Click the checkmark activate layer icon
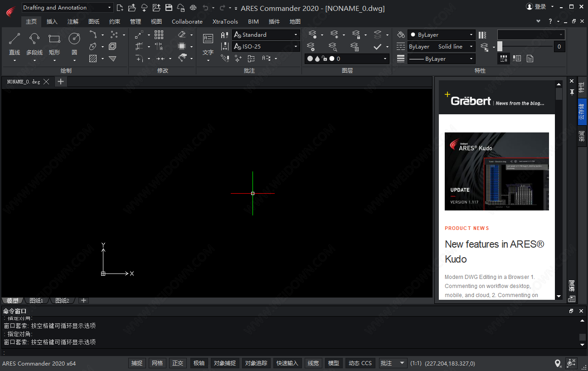588x371 pixels. (x=378, y=46)
